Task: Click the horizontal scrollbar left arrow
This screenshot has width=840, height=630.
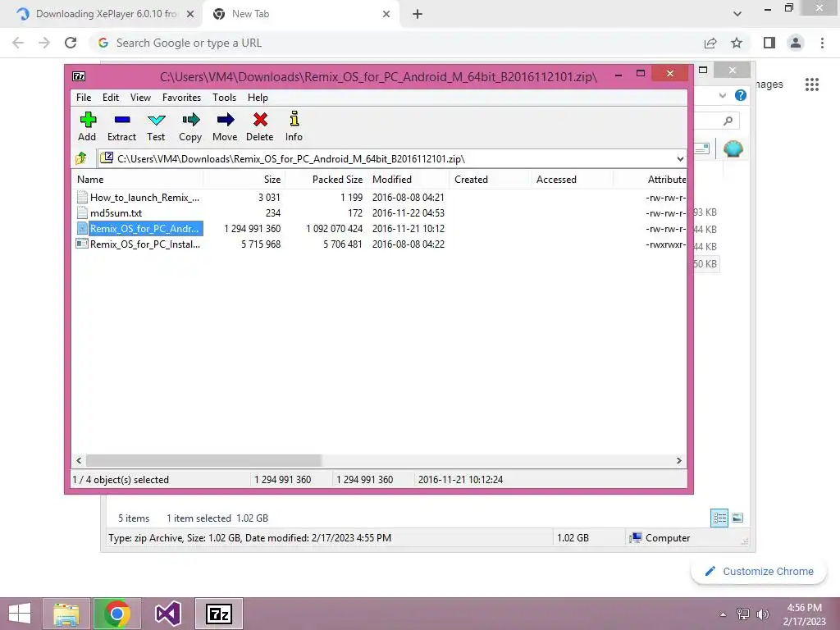Action: [79, 461]
